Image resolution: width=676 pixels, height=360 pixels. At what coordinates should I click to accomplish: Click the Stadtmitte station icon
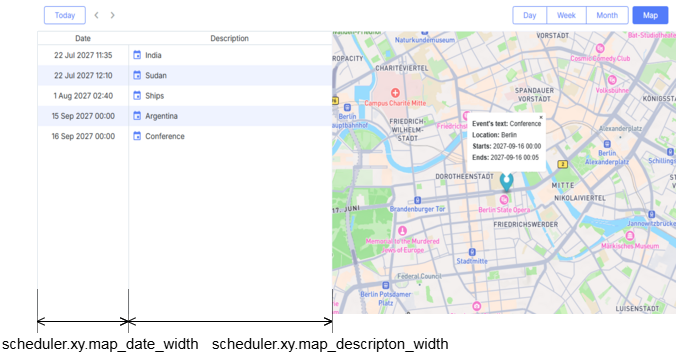(472, 252)
